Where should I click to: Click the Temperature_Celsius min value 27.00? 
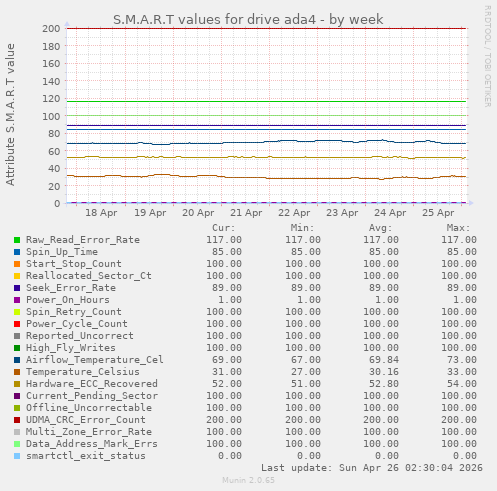(x=306, y=372)
